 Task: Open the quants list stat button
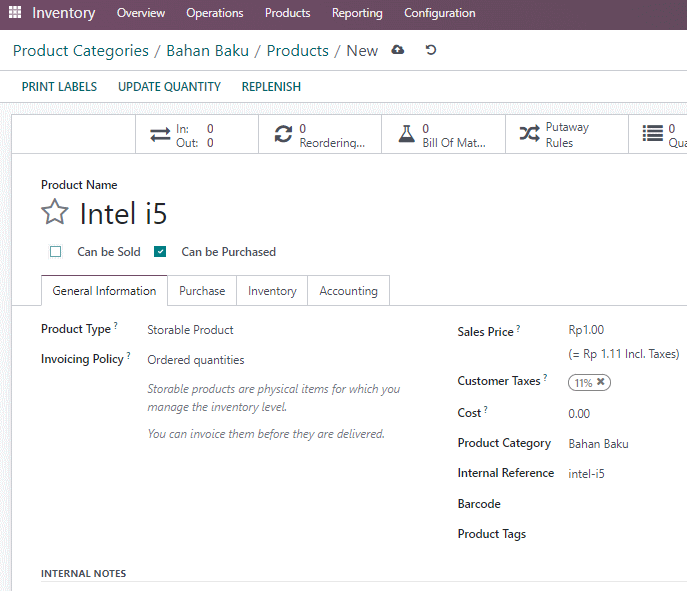click(658, 134)
